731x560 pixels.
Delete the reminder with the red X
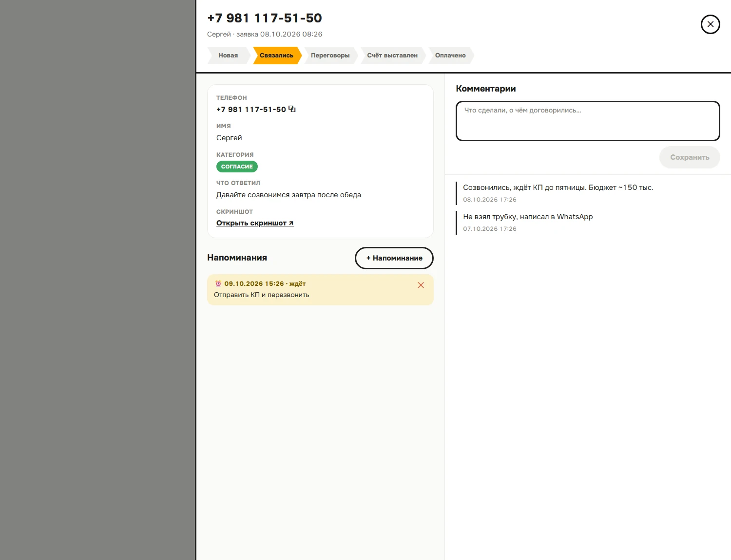[421, 285]
